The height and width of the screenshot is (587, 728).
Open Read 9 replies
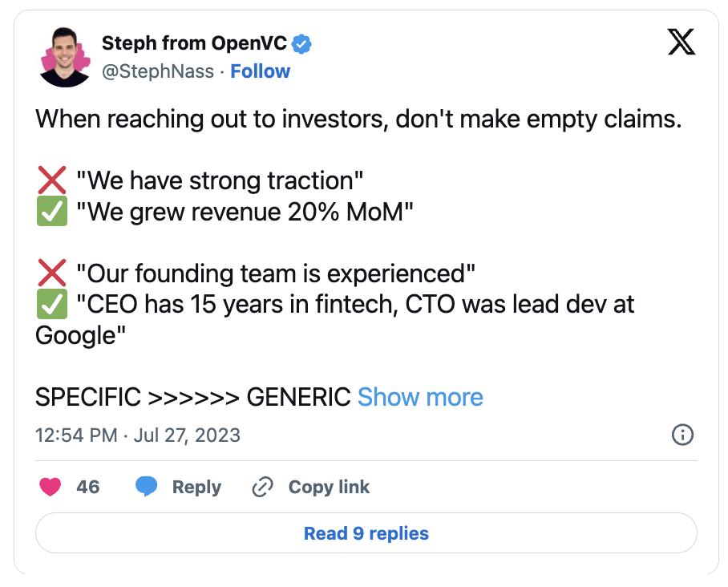366,533
